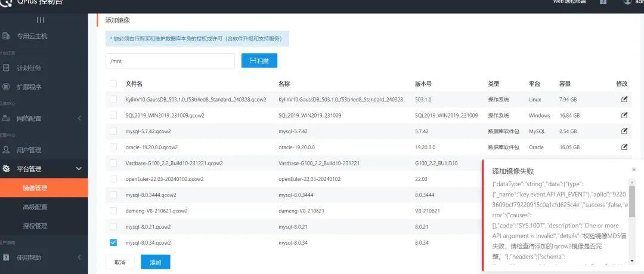644x274 pixels.
Task: Click the 名称 column header
Action: tap(284, 84)
